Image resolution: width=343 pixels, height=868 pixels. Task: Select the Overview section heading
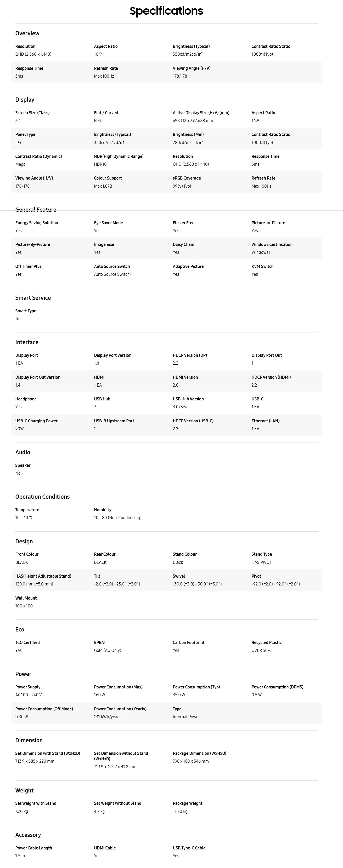pos(27,33)
